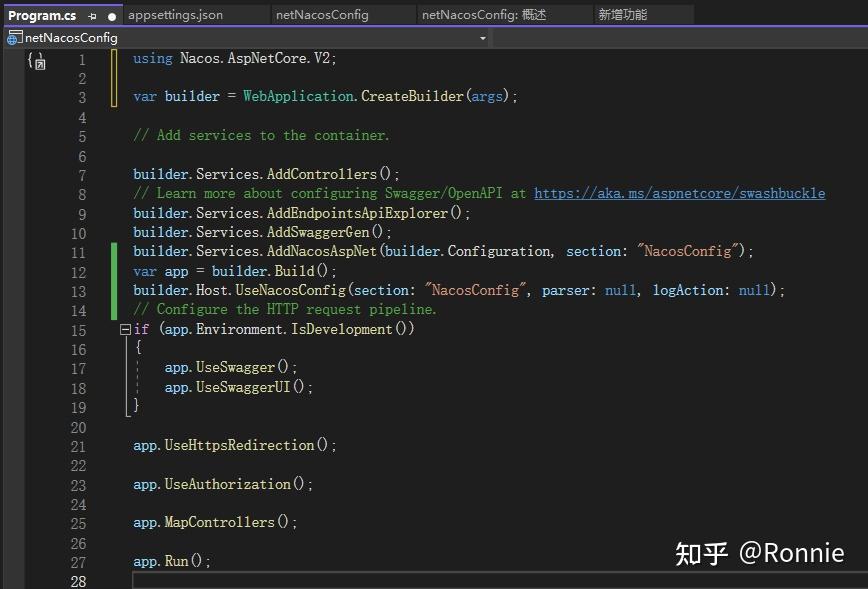Expand the member list arrow in the navigation bar
The height and width of the screenshot is (589, 868).
coord(481,37)
